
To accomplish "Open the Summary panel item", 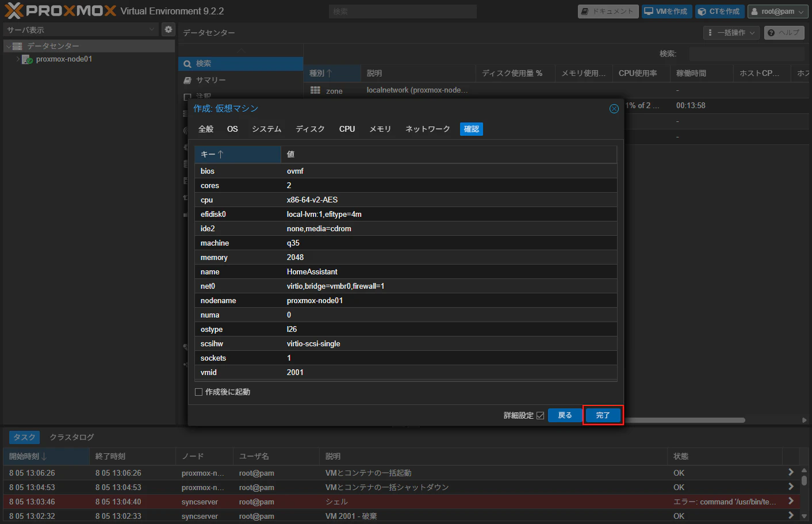I will click(x=240, y=80).
